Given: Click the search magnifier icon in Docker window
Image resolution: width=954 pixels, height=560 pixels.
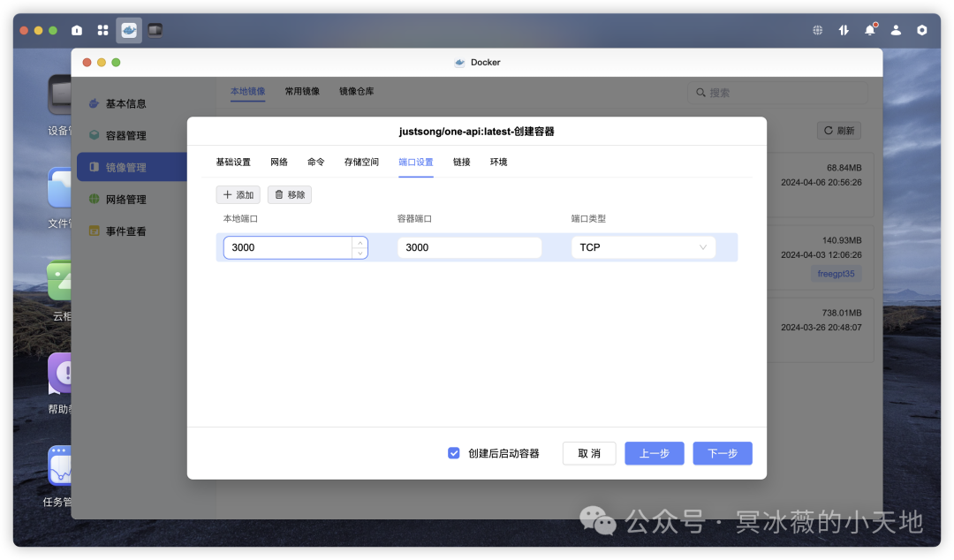Looking at the screenshot, I should click(700, 93).
